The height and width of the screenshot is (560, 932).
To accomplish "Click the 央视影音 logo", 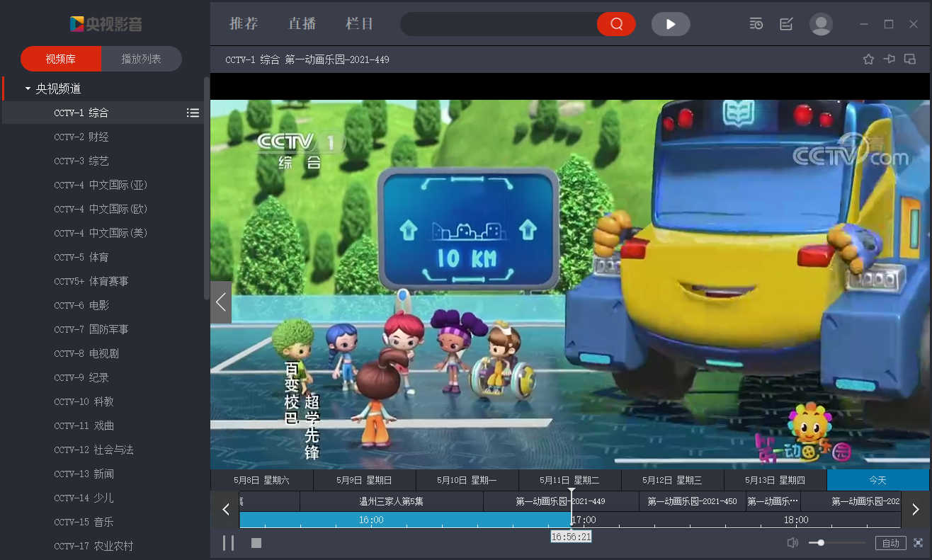I will pos(106,24).
